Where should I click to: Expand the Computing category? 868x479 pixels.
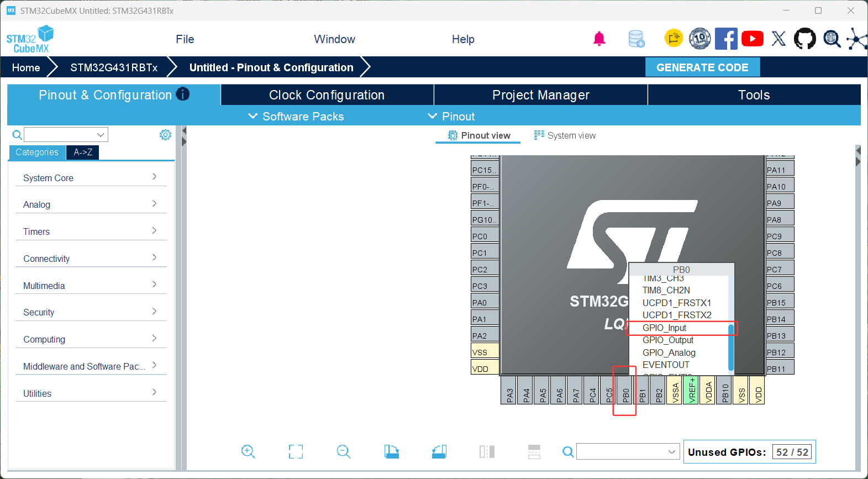(x=91, y=339)
